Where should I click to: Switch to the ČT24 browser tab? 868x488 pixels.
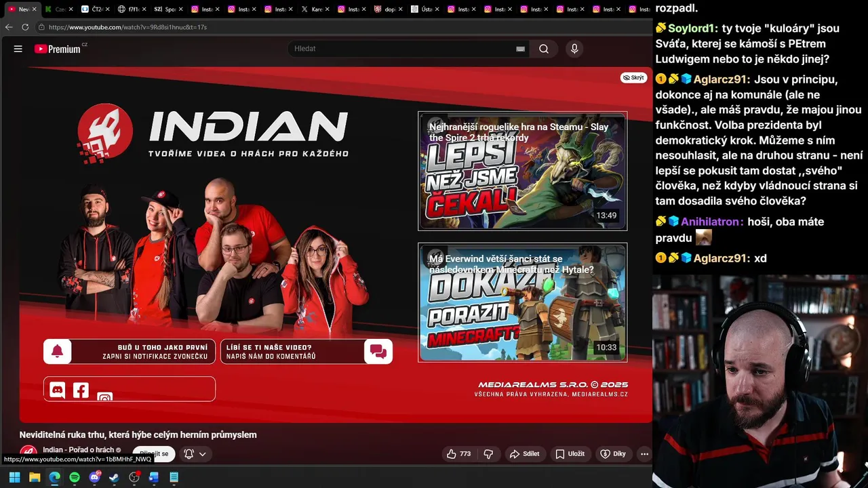tap(93, 9)
